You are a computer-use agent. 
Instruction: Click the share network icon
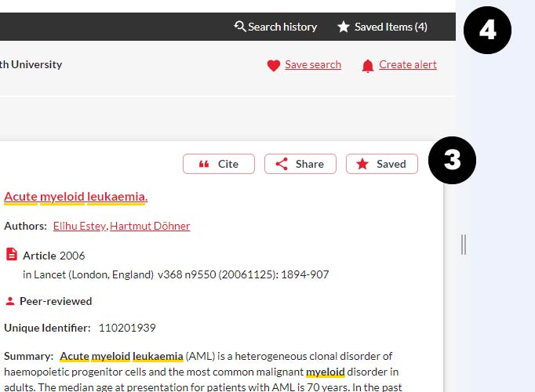click(x=282, y=164)
